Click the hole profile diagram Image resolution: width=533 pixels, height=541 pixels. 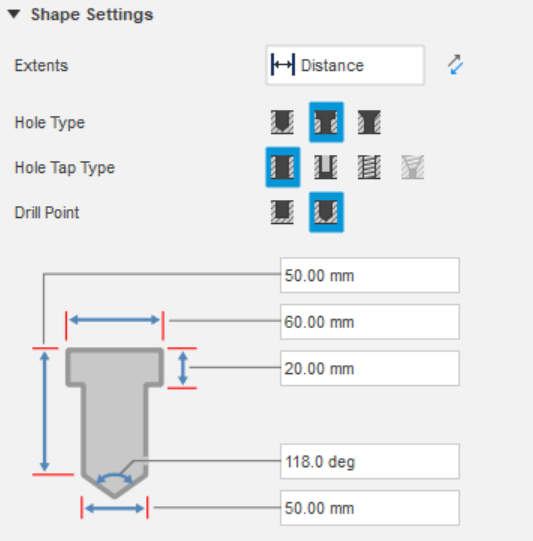[115, 423]
